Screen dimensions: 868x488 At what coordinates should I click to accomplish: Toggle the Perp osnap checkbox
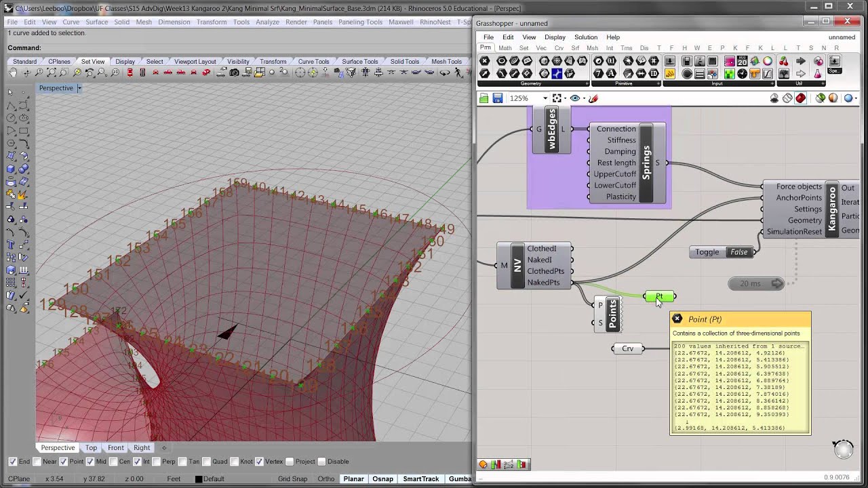tap(156, 462)
